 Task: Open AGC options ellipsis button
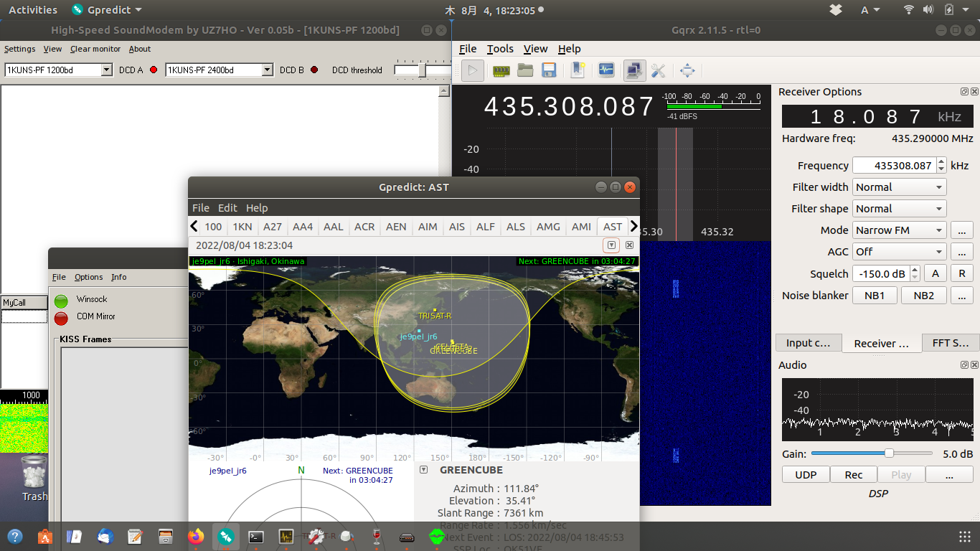coord(962,252)
